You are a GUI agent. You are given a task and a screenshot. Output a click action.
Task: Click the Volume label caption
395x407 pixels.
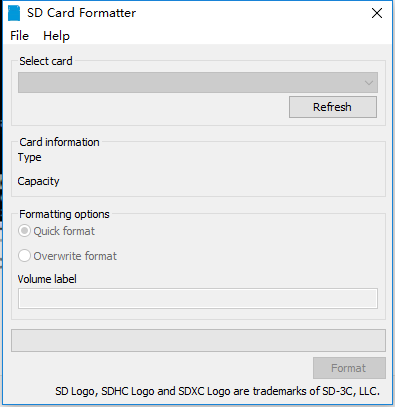point(47,279)
